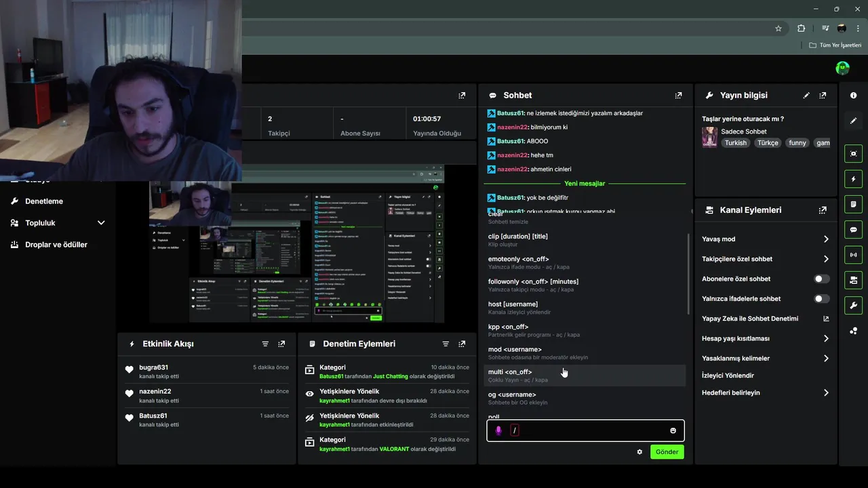
Task: Toggle the channel actions camera sidebar icon
Action: pyautogui.click(x=853, y=280)
